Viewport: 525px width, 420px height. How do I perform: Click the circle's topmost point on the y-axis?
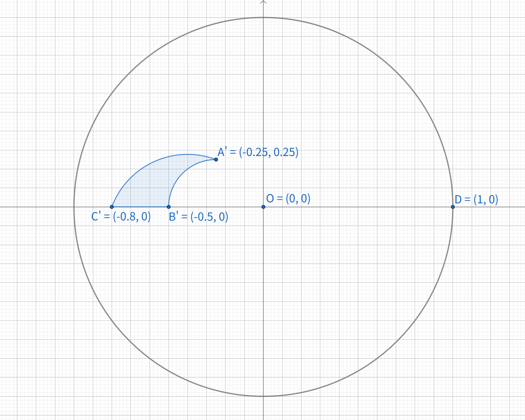(x=263, y=18)
